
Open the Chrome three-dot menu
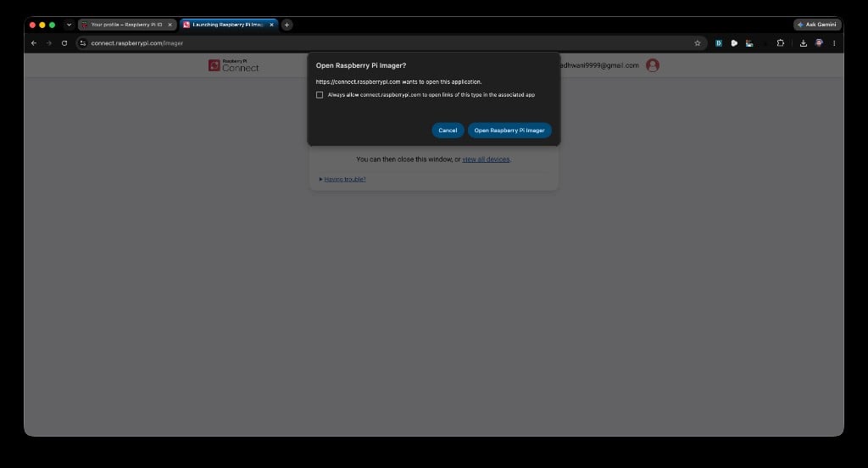point(834,42)
